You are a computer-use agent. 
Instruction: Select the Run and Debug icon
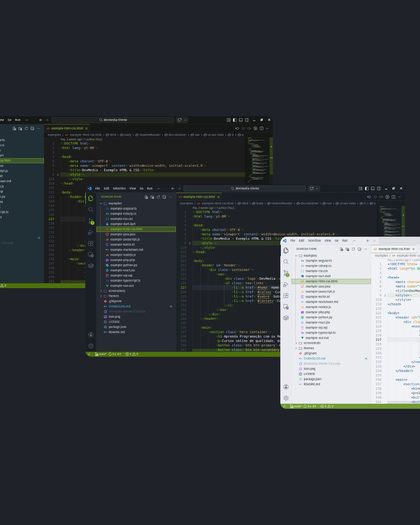pos(91,232)
